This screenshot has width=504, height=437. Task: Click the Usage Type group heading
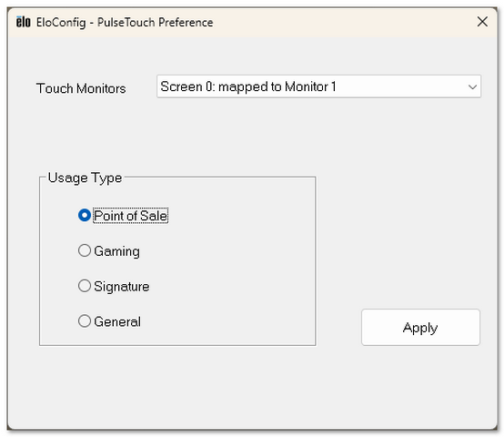coord(85,178)
